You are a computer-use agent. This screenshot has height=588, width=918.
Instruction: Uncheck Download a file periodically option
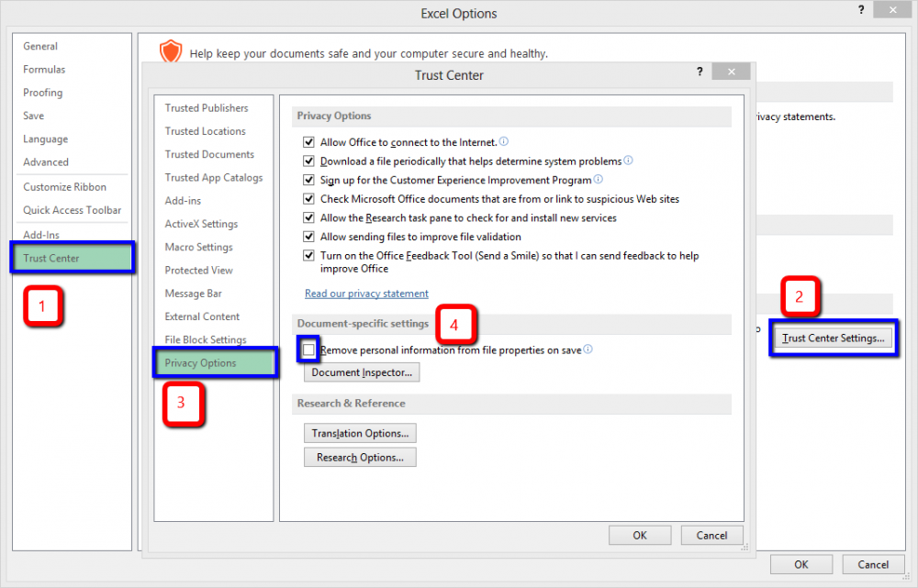point(308,161)
